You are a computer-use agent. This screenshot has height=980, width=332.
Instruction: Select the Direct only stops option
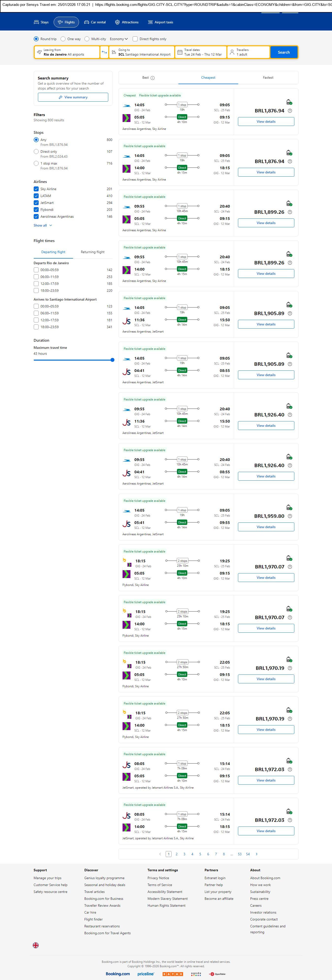pos(36,152)
